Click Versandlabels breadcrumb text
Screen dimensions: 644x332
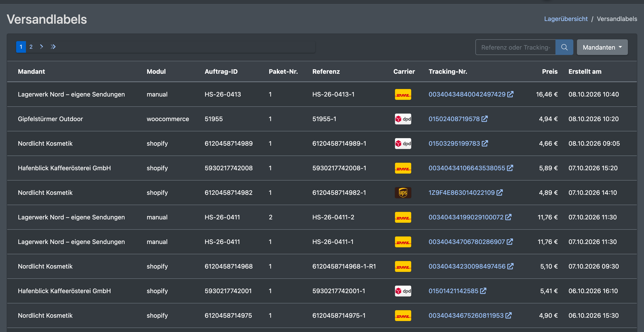pyautogui.click(x=617, y=19)
